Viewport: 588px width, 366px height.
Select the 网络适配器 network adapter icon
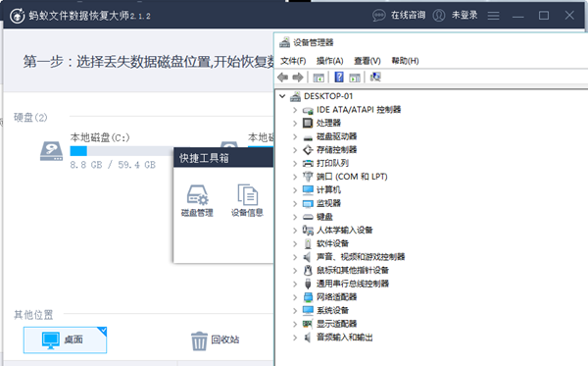308,297
